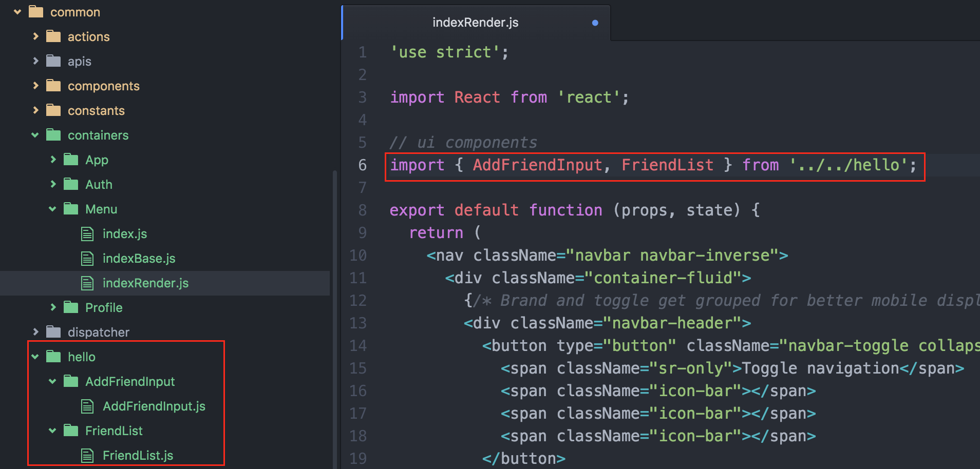Viewport: 980px width, 469px height.
Task: Click the unsaved changes dot on the tab
Action: coord(595,22)
